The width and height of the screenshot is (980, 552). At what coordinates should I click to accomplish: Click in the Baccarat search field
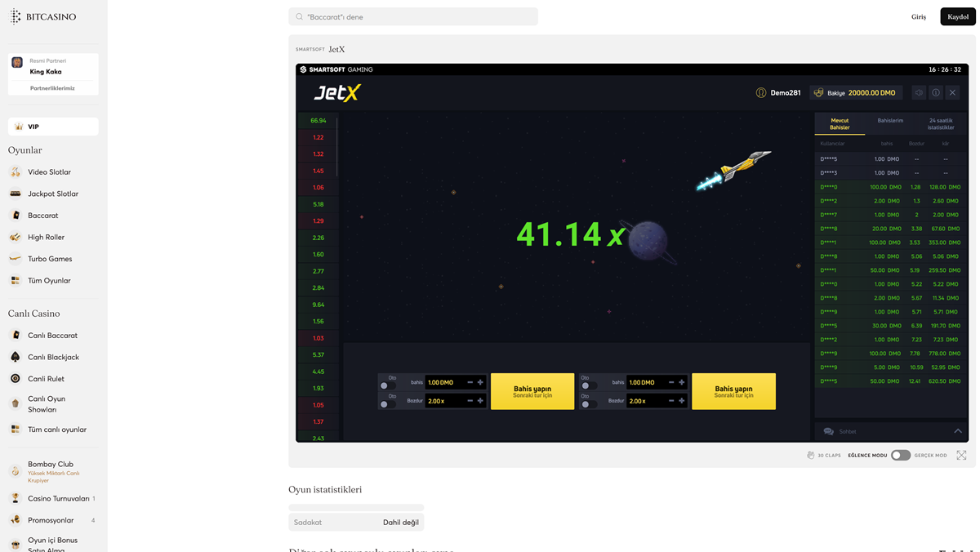click(413, 16)
